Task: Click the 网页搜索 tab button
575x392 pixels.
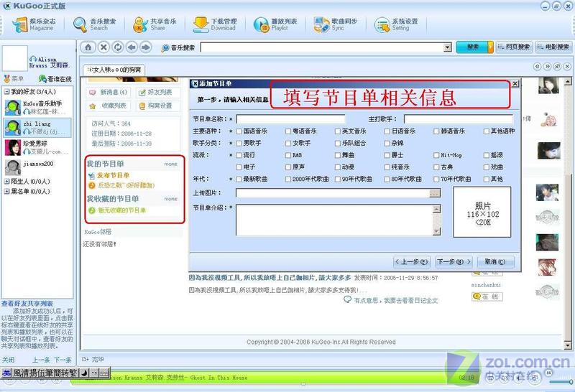Action: point(514,47)
